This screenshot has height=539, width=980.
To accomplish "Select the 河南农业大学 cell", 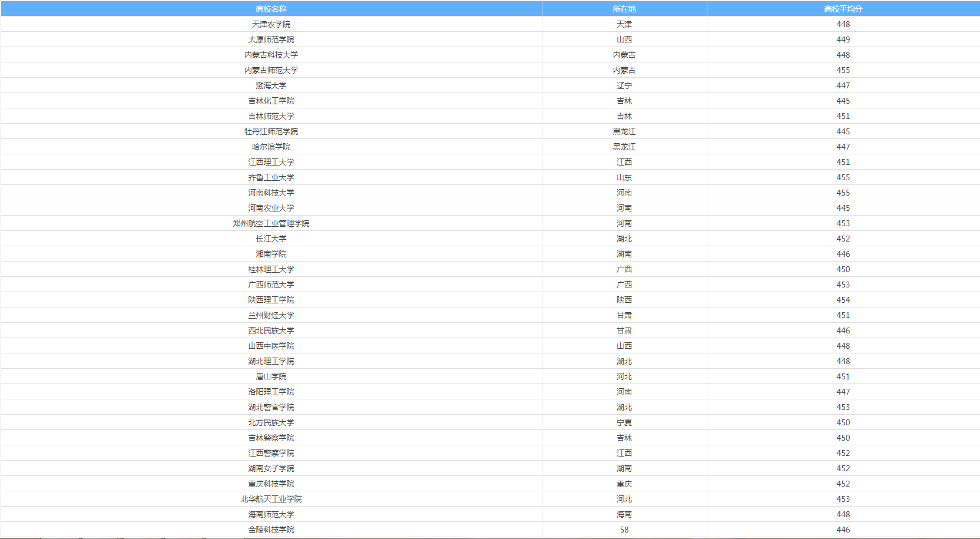I will click(x=271, y=208).
